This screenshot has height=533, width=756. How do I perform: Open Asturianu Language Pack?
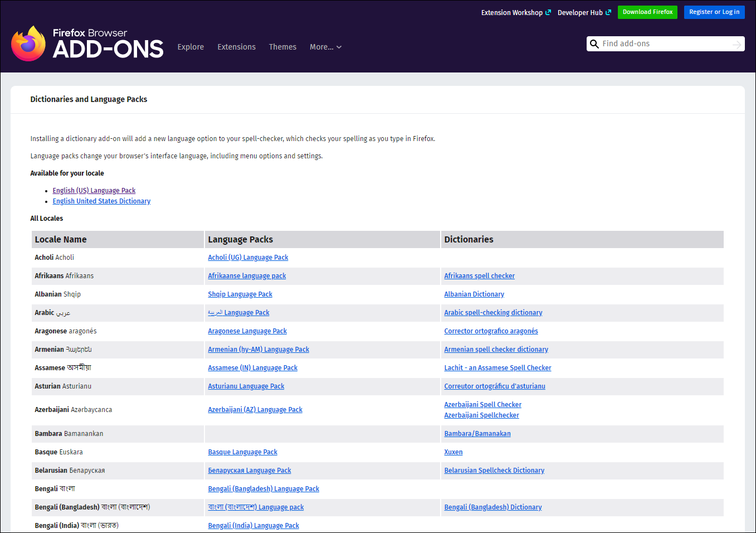[246, 386]
